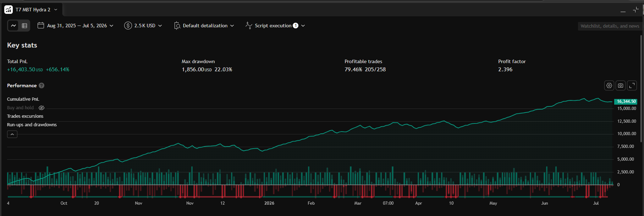Click the dollar coin icon for initial capital

[128, 26]
